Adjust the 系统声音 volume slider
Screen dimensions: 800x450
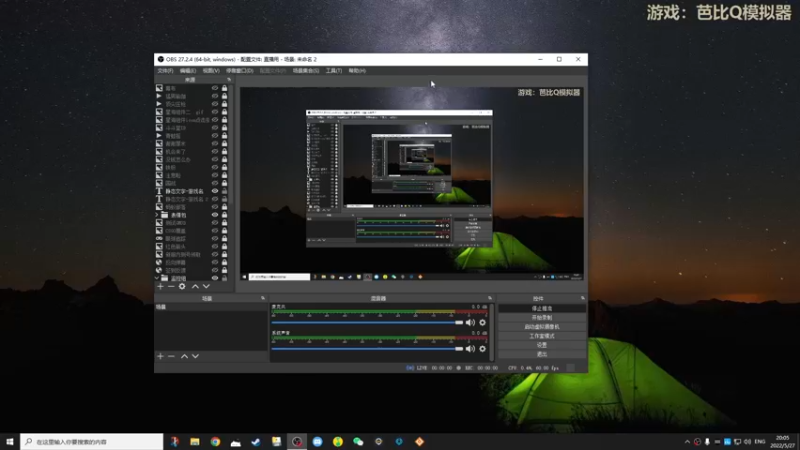(367, 349)
